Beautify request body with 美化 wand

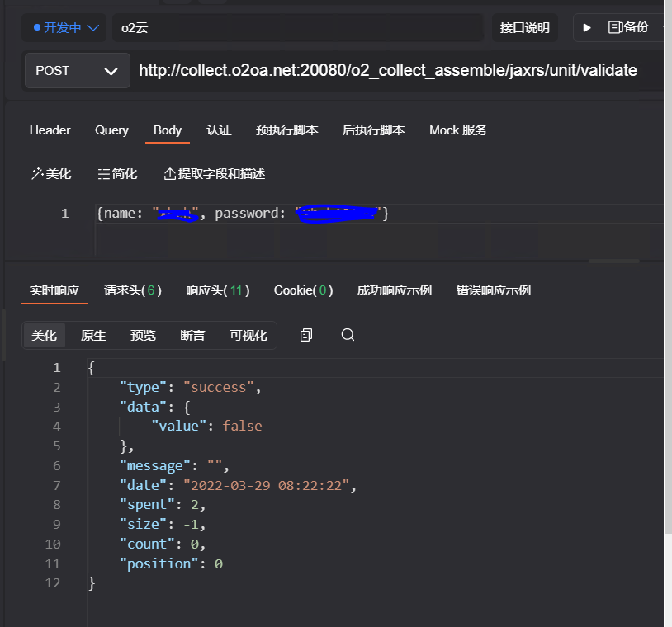[x=51, y=174]
